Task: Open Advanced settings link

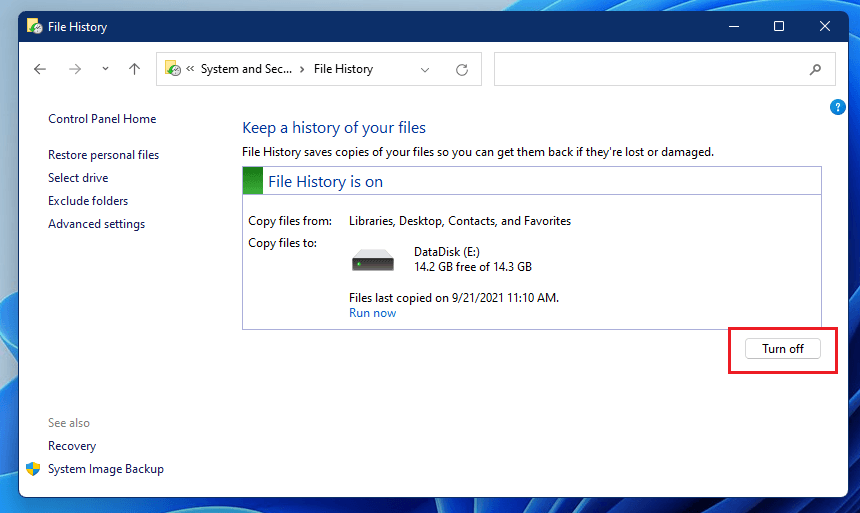Action: pos(97,224)
